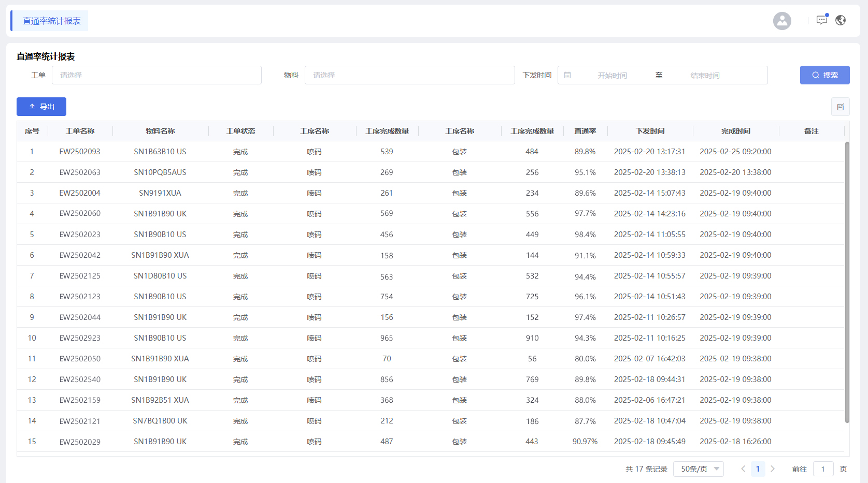Click material name SN1B63B10 US
Screen dimensions: 868x483
tap(160, 152)
